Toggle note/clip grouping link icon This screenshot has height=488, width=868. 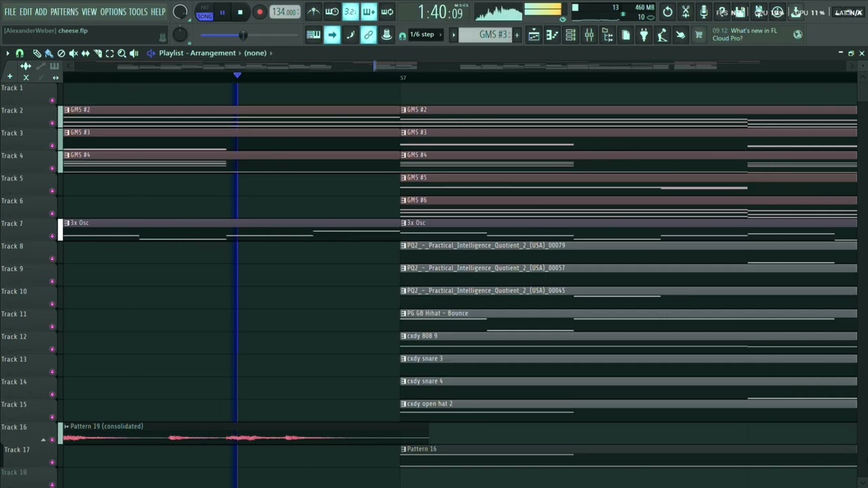click(368, 35)
